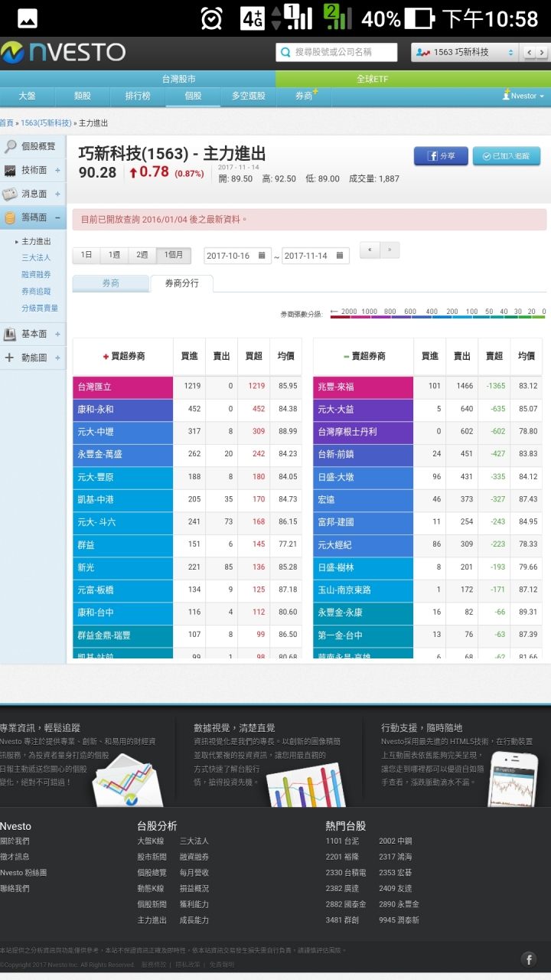Open alarm clock icon in status bar
The image size is (551, 980).
point(212,18)
